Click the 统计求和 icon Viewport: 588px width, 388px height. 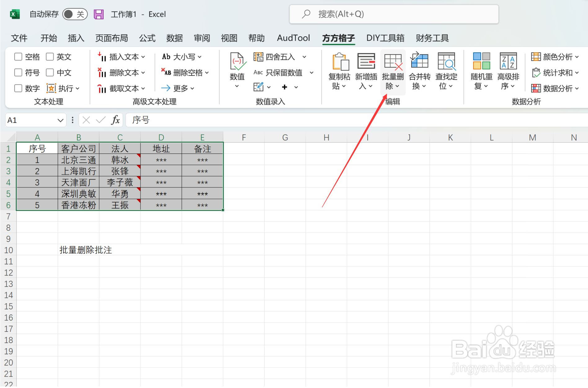[x=536, y=73]
